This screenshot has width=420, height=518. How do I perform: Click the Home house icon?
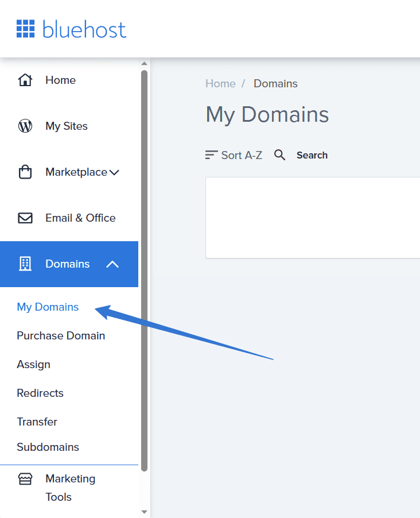click(25, 80)
